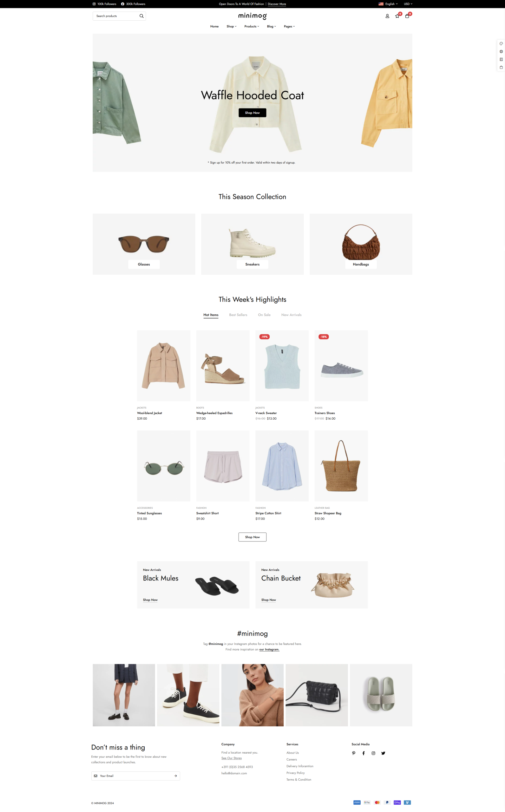Open the user account icon
The height and width of the screenshot is (812, 505).
coord(387,16)
